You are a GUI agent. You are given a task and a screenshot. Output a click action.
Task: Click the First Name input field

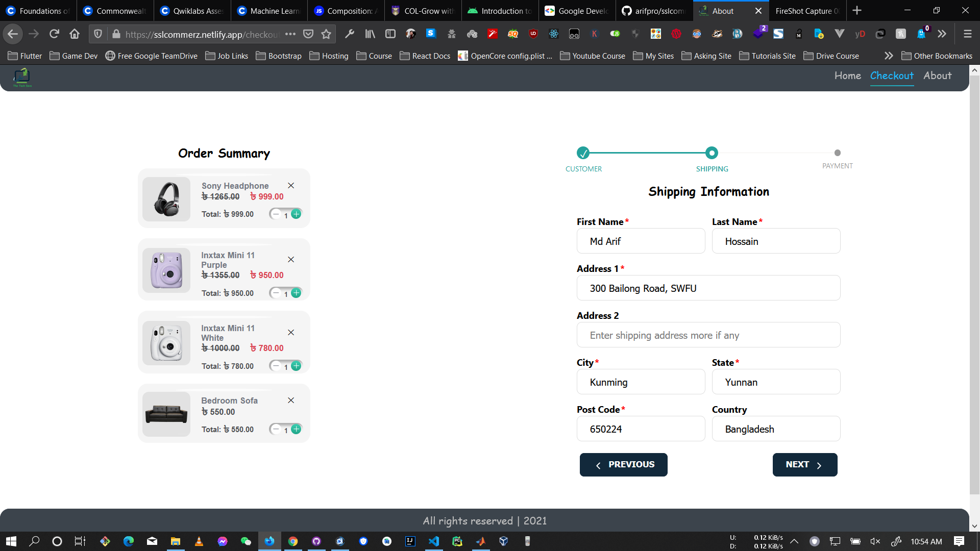640,241
